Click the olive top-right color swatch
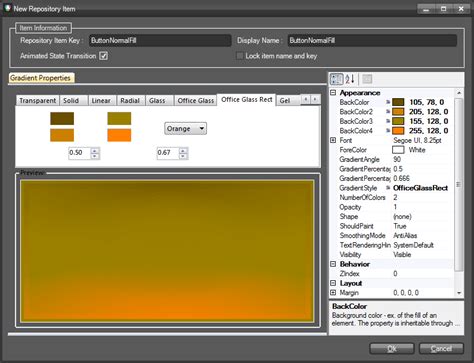 119,119
